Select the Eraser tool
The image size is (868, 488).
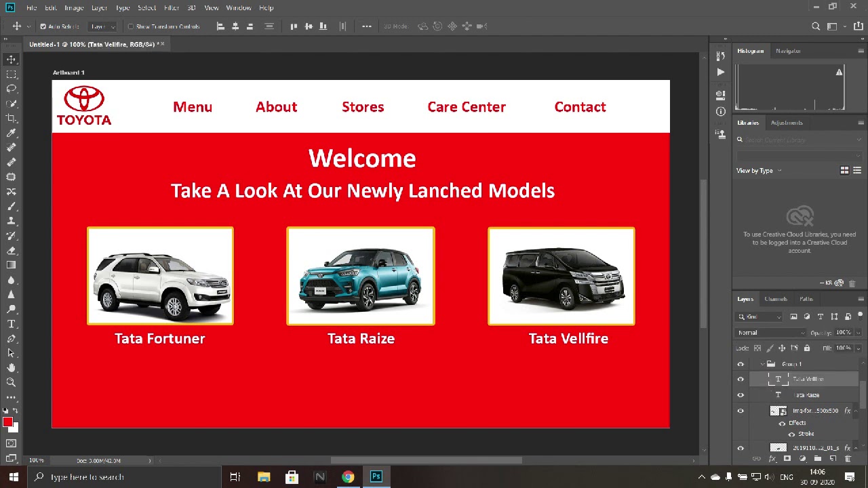click(12, 250)
